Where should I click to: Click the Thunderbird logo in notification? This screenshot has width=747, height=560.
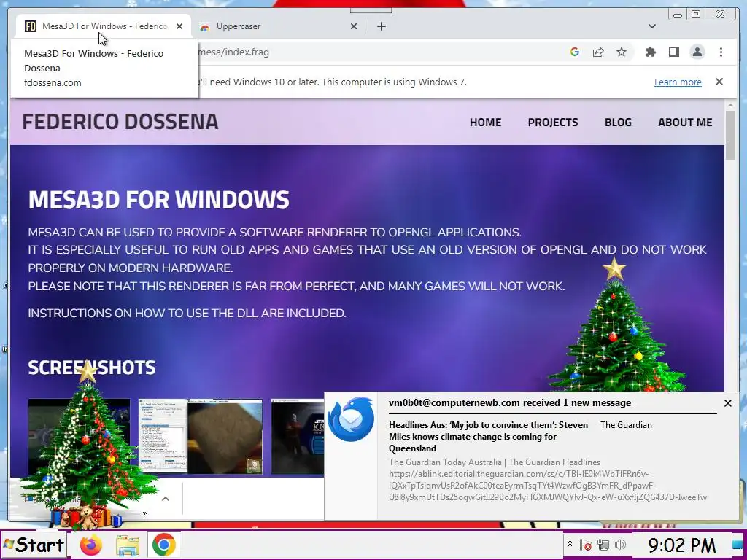click(351, 419)
